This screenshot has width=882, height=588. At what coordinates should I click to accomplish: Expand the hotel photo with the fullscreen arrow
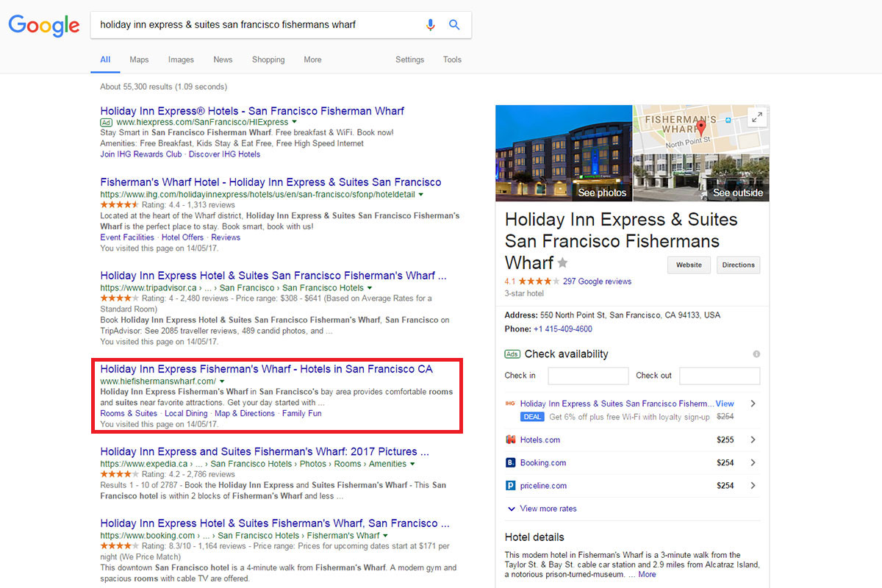[x=757, y=118]
